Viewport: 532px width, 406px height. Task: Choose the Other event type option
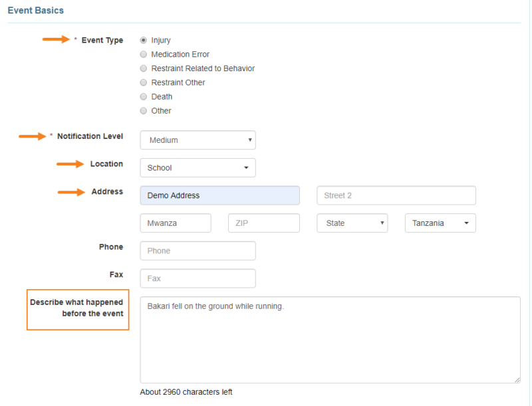tap(143, 110)
